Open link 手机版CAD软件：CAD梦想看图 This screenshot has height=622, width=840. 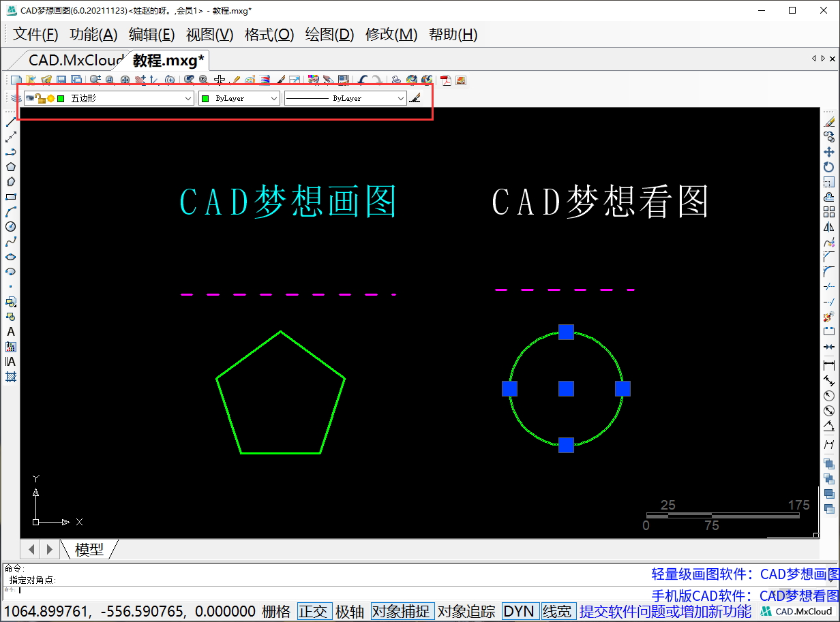click(x=745, y=595)
